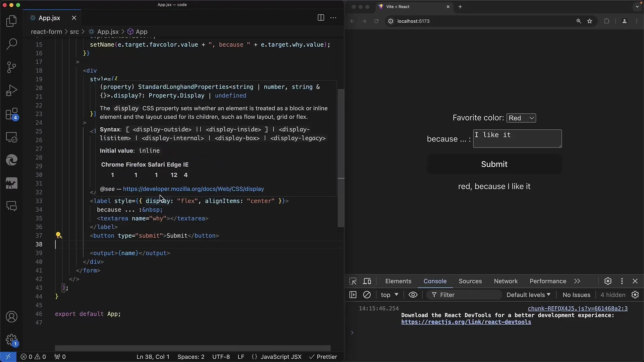The image size is (644, 362).
Task: Click the Submit button on the page
Action: (494, 164)
